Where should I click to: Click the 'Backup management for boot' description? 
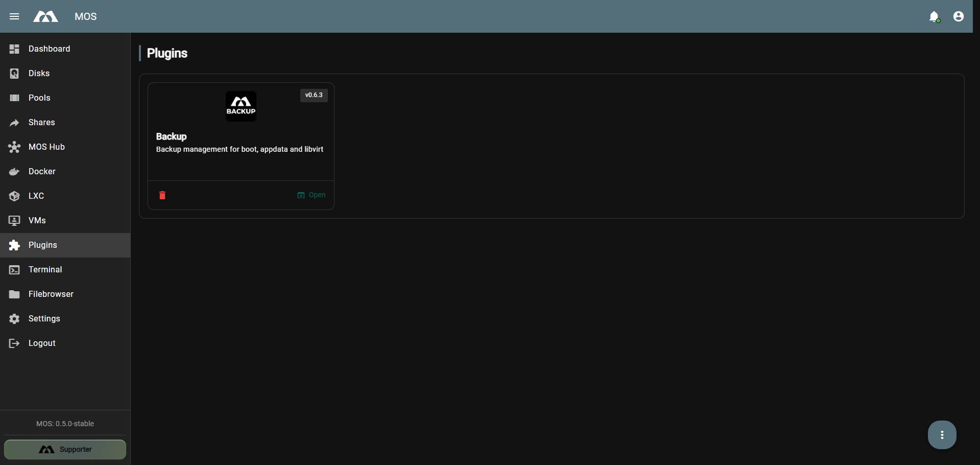point(240,149)
